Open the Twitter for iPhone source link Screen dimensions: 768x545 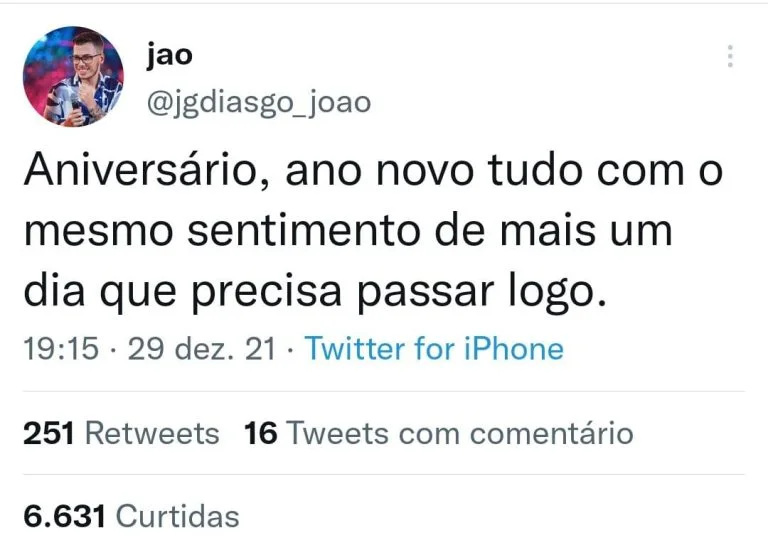[434, 349]
